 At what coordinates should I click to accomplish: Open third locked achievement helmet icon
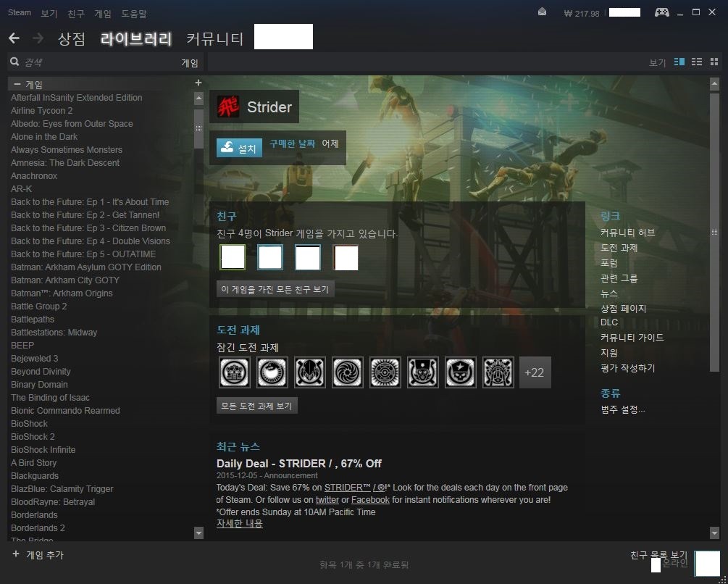click(310, 372)
